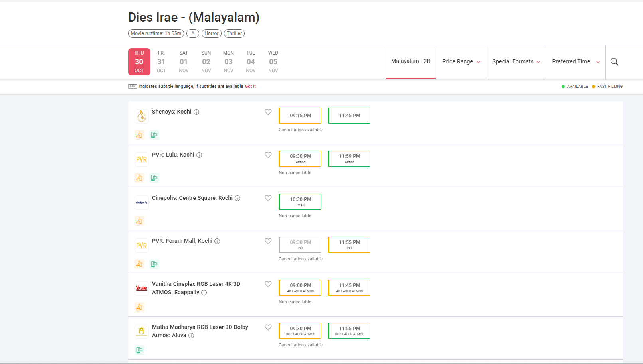Click the Cinepolis theatre logo
Screen dimensions: 643x364
pyautogui.click(x=142, y=203)
